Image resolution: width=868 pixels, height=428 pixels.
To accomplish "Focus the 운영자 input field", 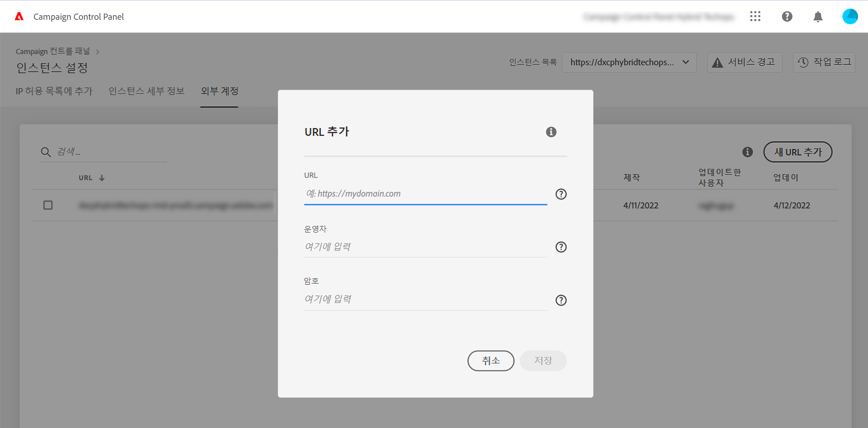I will pos(425,247).
